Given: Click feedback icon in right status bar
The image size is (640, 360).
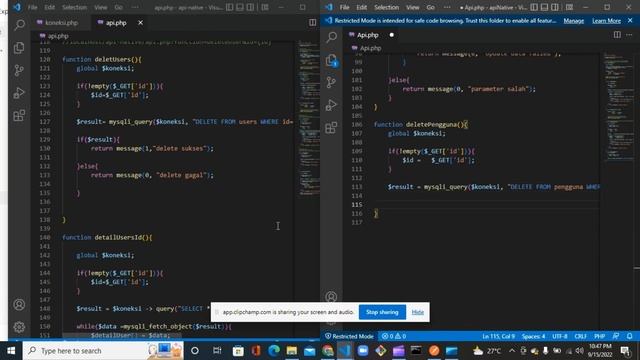Looking at the screenshot, I should pyautogui.click(x=616, y=336).
